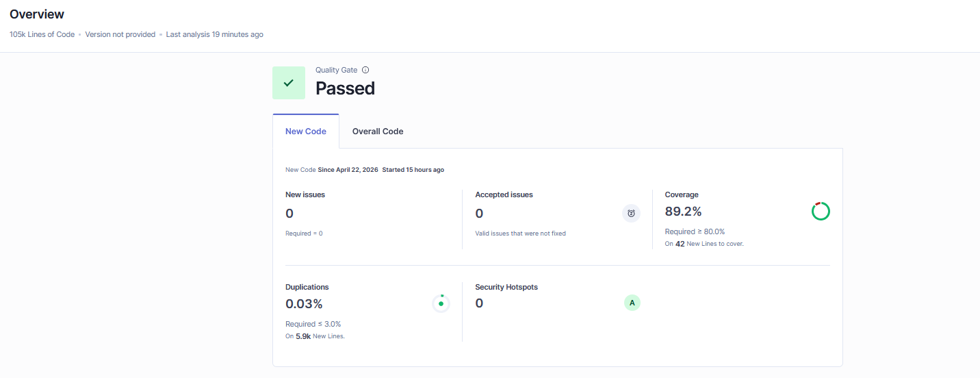Click the Duplications circle indicator
The height and width of the screenshot is (378, 980).
pos(441,303)
